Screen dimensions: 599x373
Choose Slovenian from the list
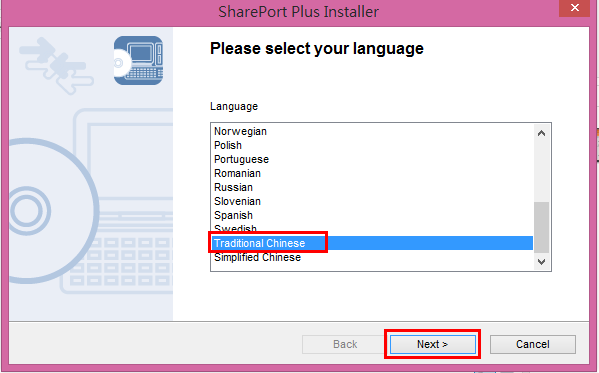pyautogui.click(x=372, y=201)
